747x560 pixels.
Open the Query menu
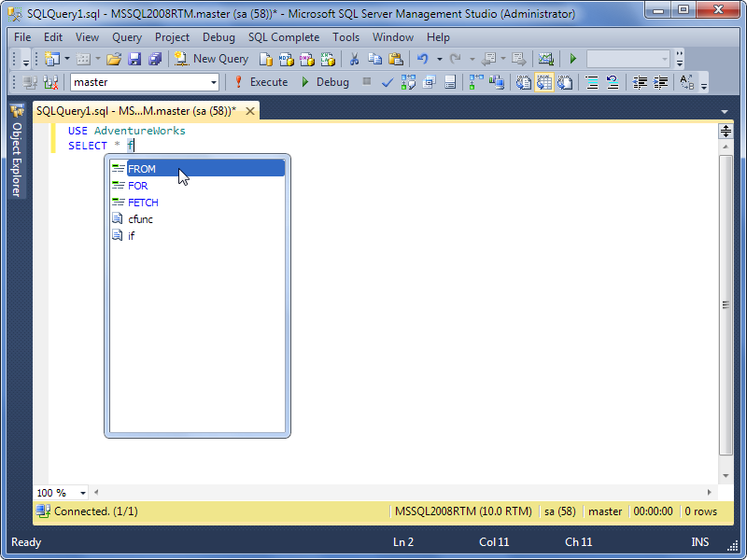pyautogui.click(x=127, y=37)
